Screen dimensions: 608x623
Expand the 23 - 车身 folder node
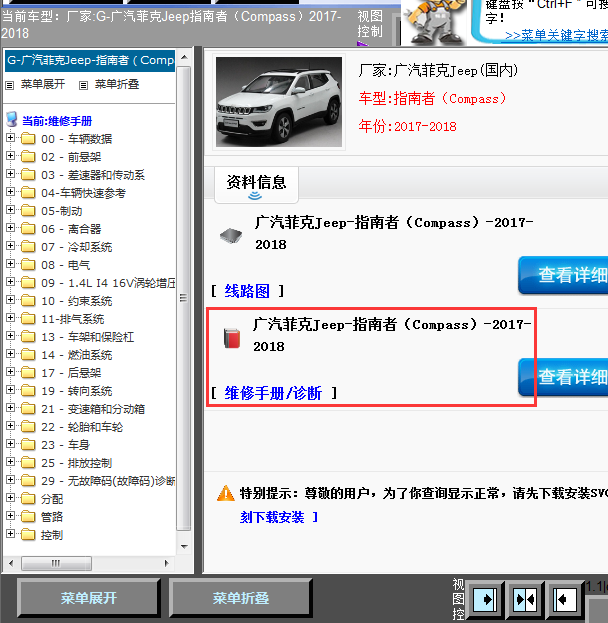click(11, 445)
